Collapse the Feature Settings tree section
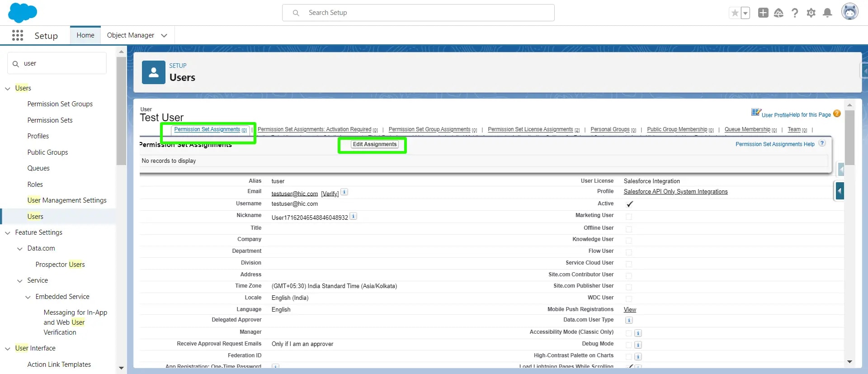The width and height of the screenshot is (868, 374). (8, 233)
